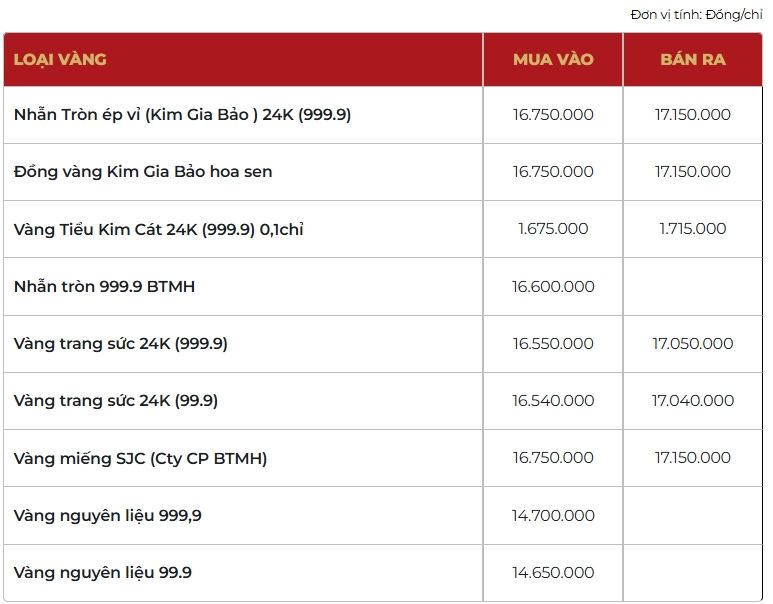Screen dimensions: 773x604
Task: Select Vàng miếng SJC (Cty CP BTMH)
Action: pos(140,458)
